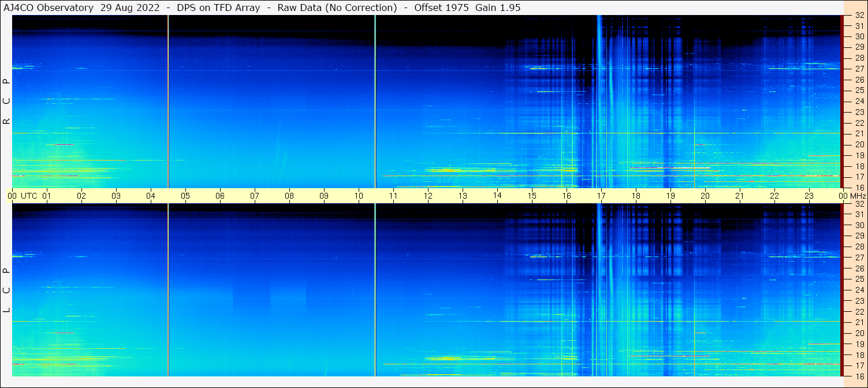Screen dimensions: 868x388
Task: Click the UTC text on the time axis
Action: (x=29, y=196)
